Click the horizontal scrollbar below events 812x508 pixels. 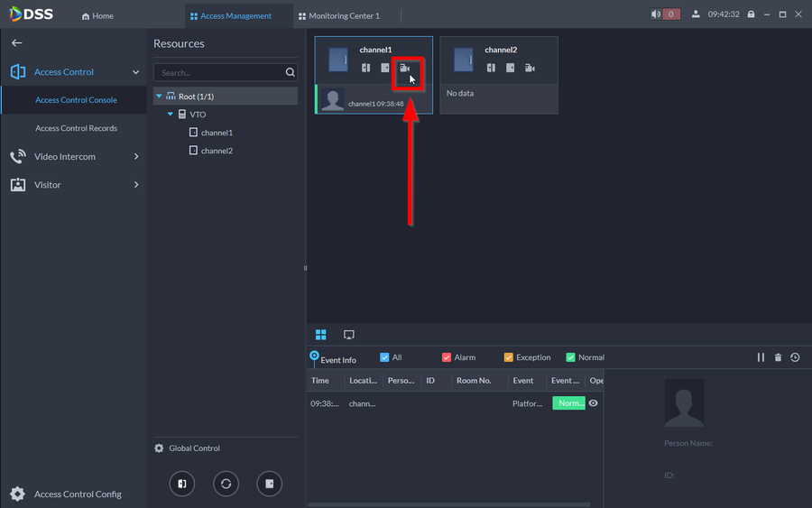[449, 504]
